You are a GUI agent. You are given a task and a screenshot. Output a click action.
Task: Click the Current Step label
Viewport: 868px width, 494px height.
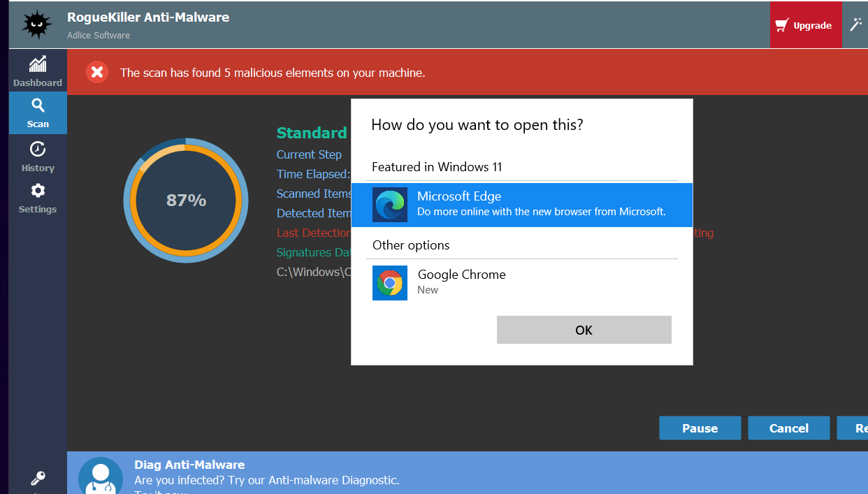coord(309,154)
